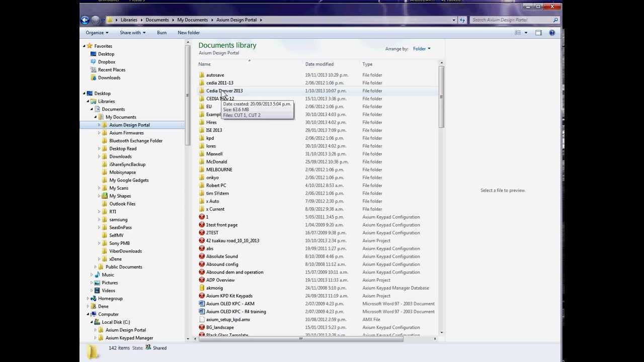Select the akmorig database file icon
The image size is (644, 362).
(x=202, y=288)
